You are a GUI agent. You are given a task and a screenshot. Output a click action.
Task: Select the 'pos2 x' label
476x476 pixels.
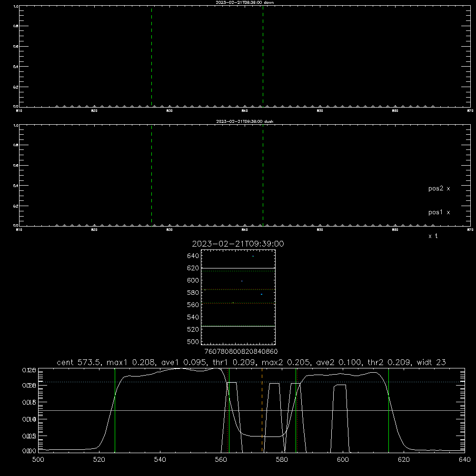click(x=439, y=188)
